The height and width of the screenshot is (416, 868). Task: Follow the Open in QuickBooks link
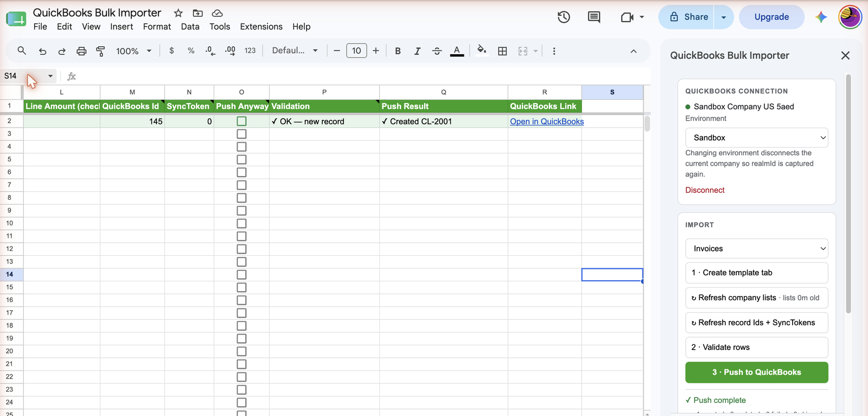(x=547, y=121)
